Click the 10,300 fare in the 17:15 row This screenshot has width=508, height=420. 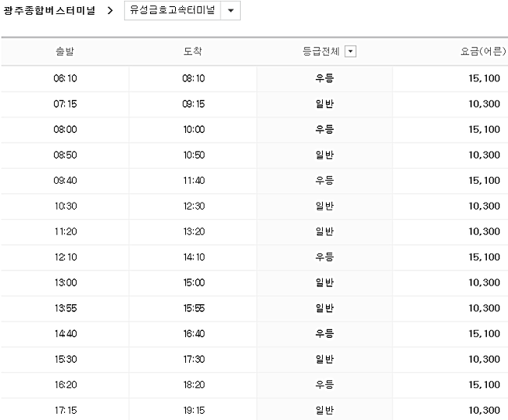484,411
